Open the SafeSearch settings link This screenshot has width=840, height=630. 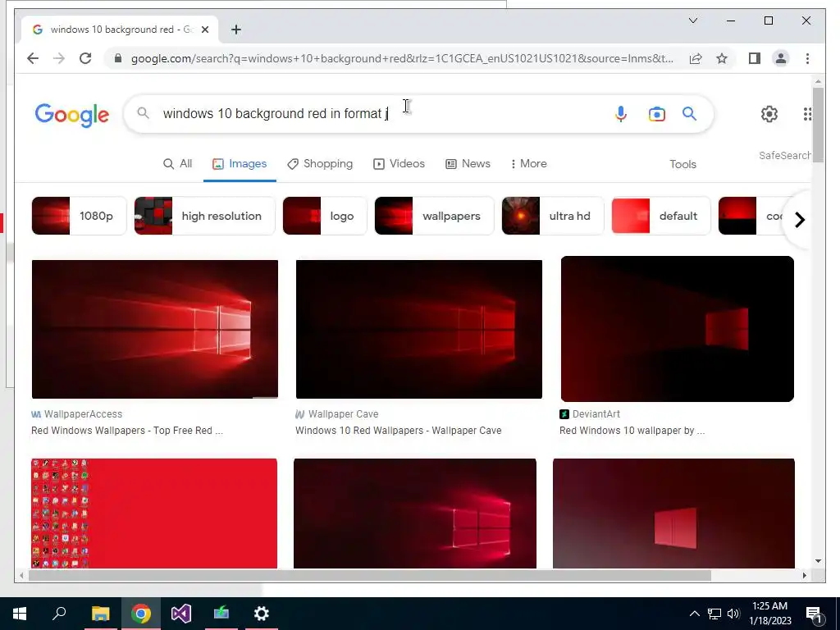(784, 155)
